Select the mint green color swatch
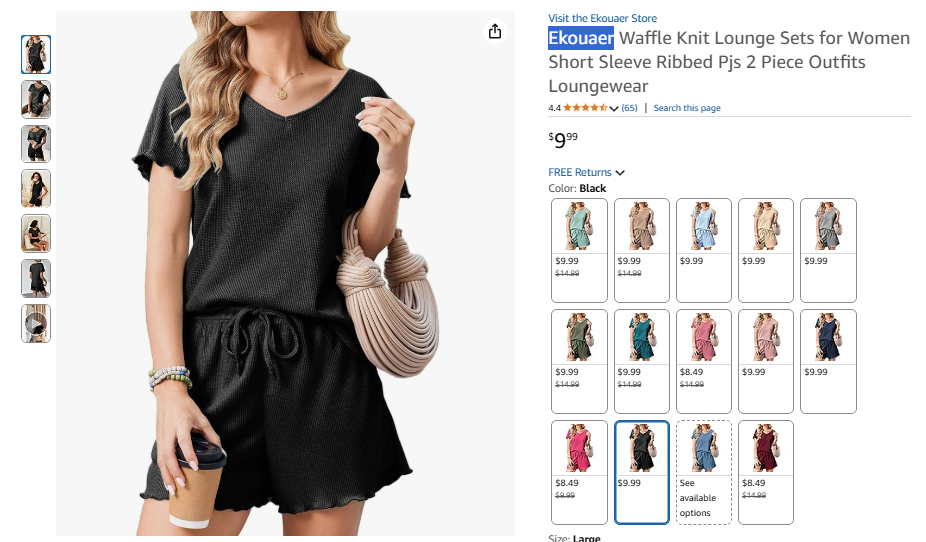The width and height of the screenshot is (926, 542). tap(579, 250)
